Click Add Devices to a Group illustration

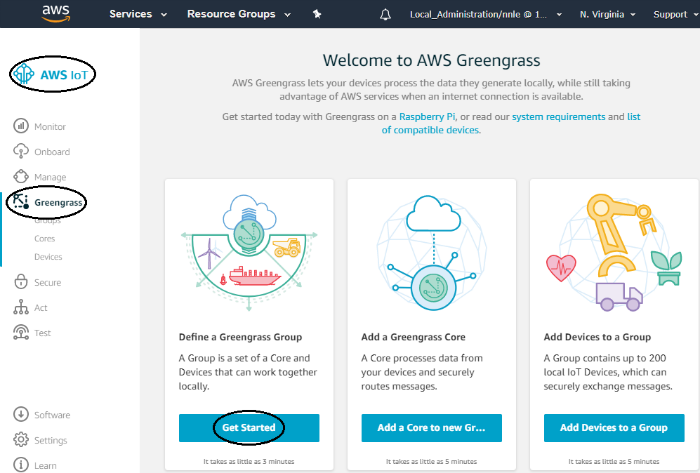pyautogui.click(x=614, y=252)
